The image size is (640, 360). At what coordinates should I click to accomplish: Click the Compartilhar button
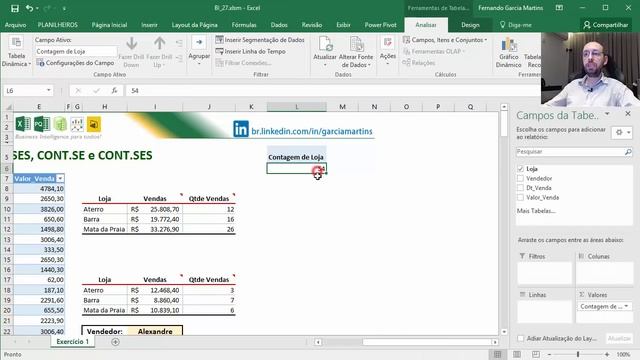pos(606,25)
